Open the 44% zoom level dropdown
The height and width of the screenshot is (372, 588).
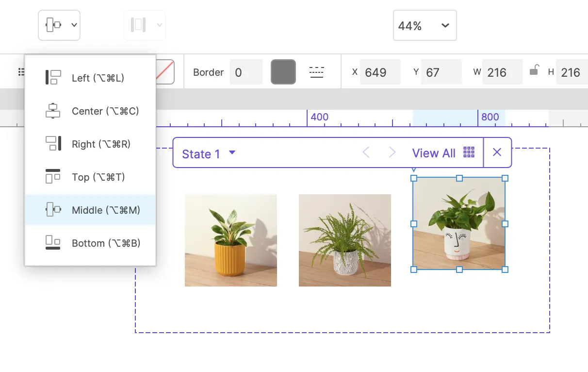point(425,26)
